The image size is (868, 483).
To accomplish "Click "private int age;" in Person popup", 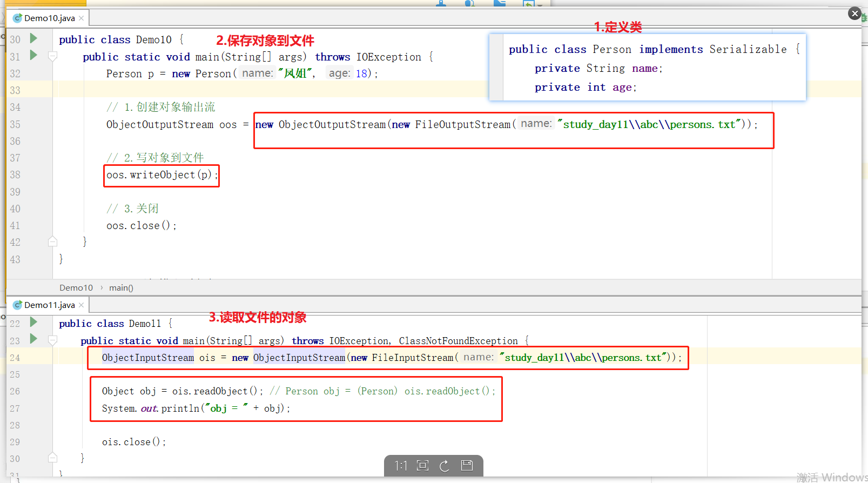I will (x=586, y=88).
